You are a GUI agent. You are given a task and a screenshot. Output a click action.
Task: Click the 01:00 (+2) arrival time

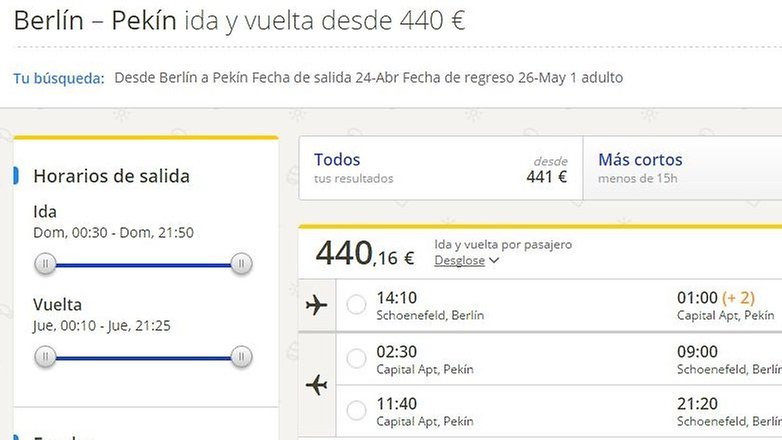pyautogui.click(x=716, y=298)
